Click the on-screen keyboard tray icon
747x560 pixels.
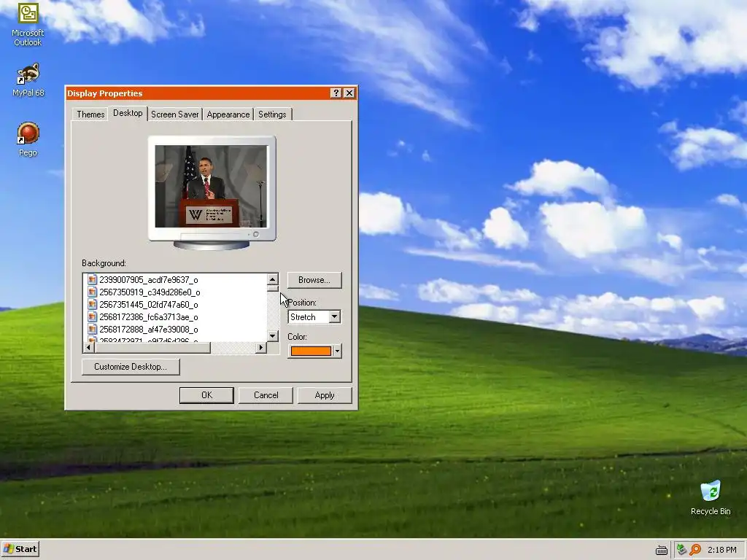(661, 550)
